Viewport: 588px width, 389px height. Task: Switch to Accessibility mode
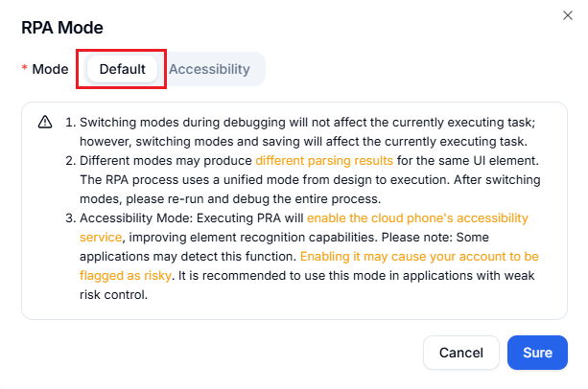[x=209, y=69]
